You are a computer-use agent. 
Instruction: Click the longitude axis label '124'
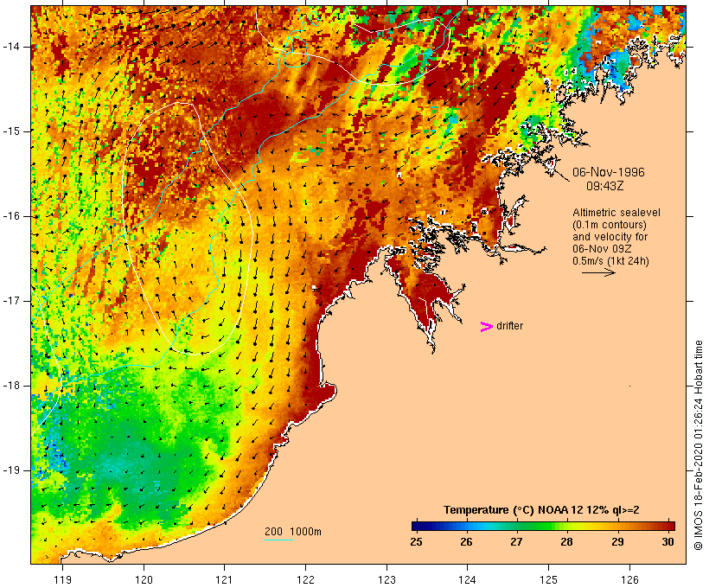point(467,580)
